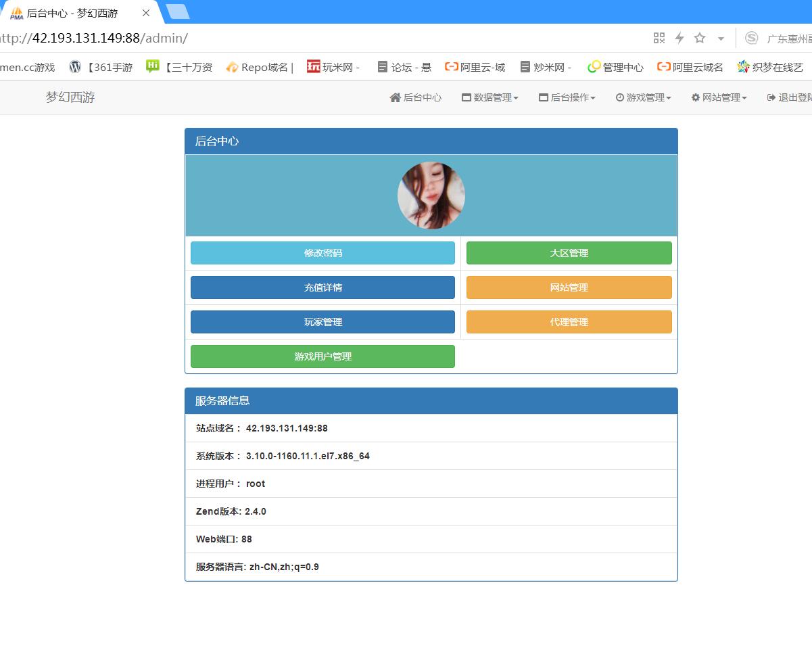This screenshot has width=812, height=654.
Task: Open the 网站管理 navigation dropdown
Action: pyautogui.click(x=719, y=97)
